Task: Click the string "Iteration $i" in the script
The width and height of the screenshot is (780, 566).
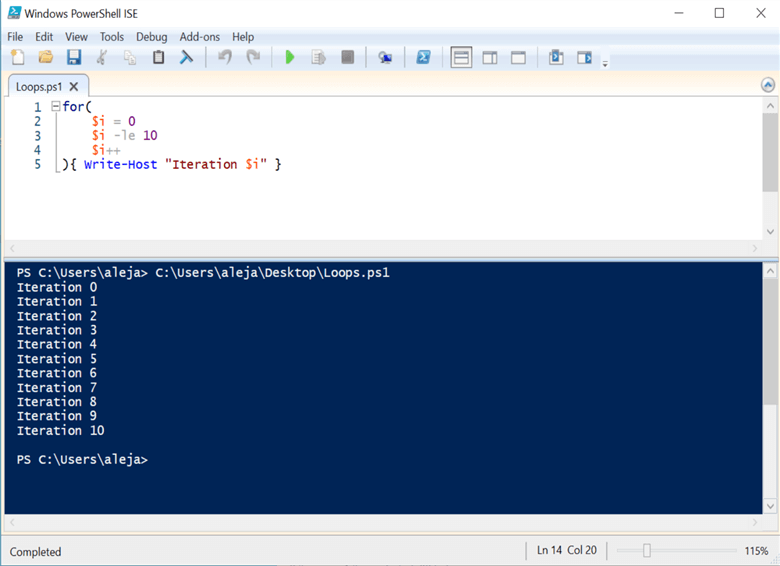Action: [216, 164]
